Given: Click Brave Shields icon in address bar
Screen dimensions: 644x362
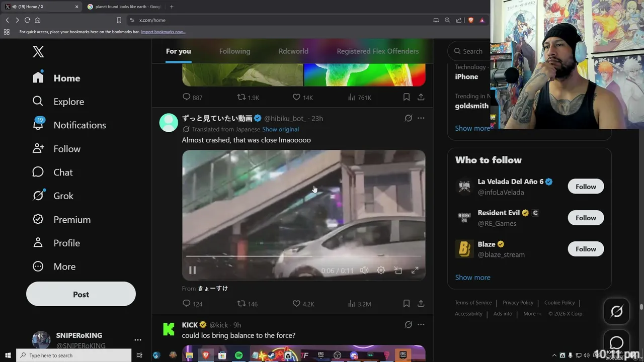Looking at the screenshot, I should pos(471,20).
